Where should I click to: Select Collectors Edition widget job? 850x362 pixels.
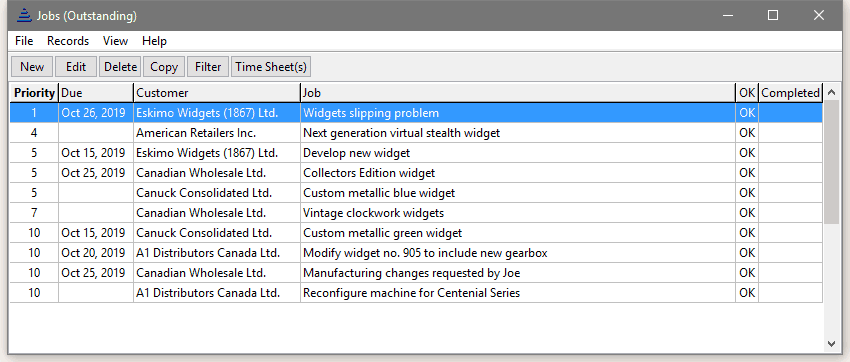click(416, 173)
